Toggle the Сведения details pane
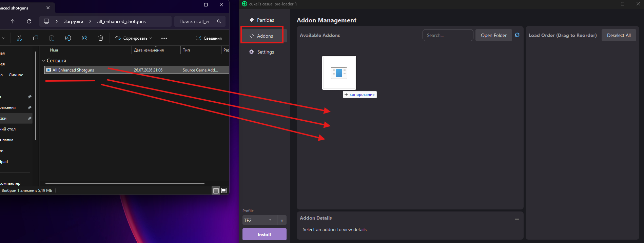This screenshot has height=243, width=644. [x=209, y=38]
